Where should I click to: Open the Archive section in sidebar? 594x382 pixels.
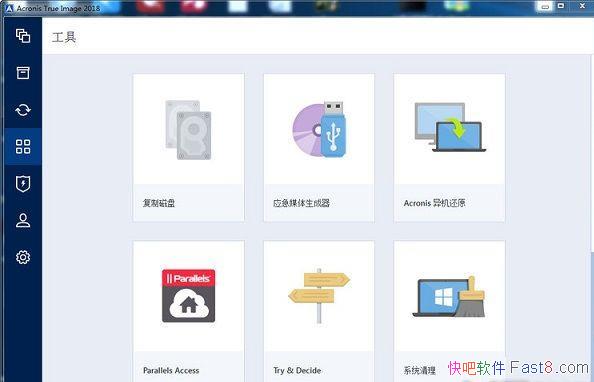(x=23, y=73)
